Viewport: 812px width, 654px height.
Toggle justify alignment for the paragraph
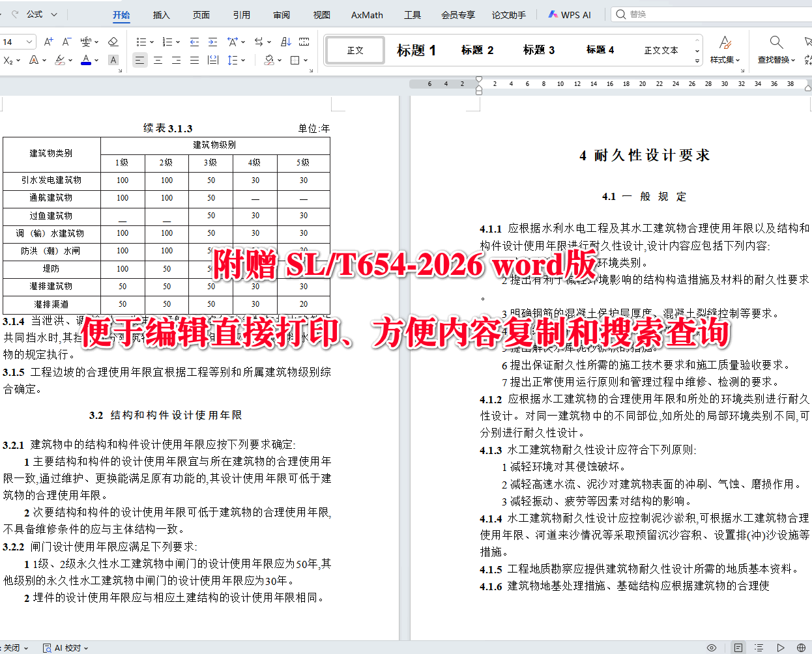pyautogui.click(x=194, y=59)
